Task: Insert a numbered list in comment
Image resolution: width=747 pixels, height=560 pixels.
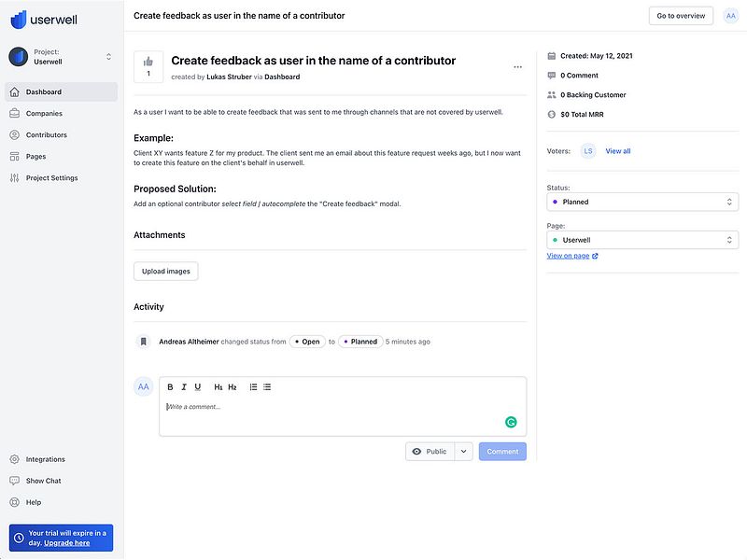Action: tap(253, 387)
